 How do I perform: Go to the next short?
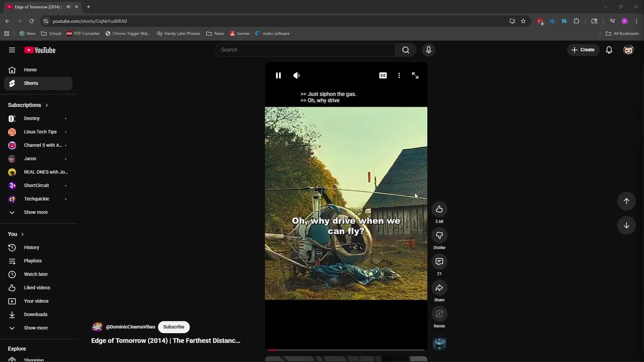click(x=626, y=225)
